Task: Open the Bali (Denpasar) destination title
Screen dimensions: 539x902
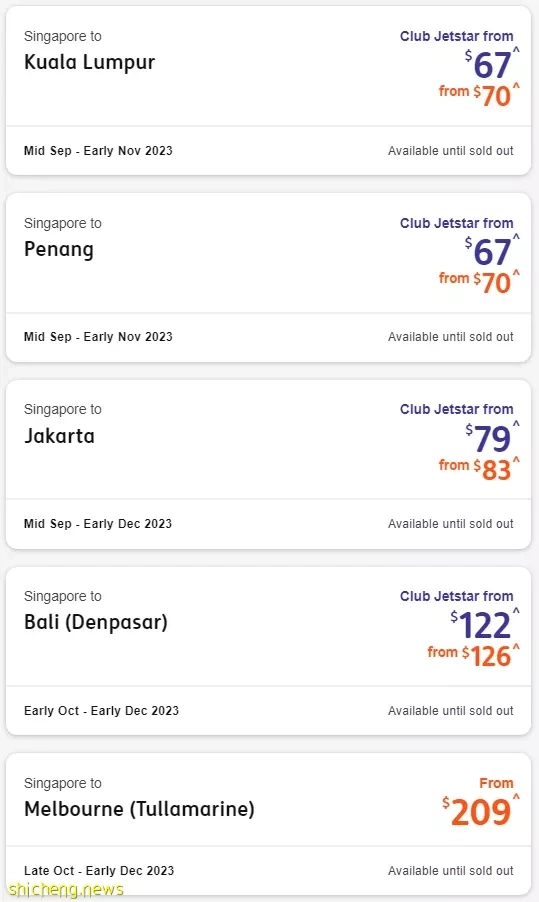Action: coord(95,622)
